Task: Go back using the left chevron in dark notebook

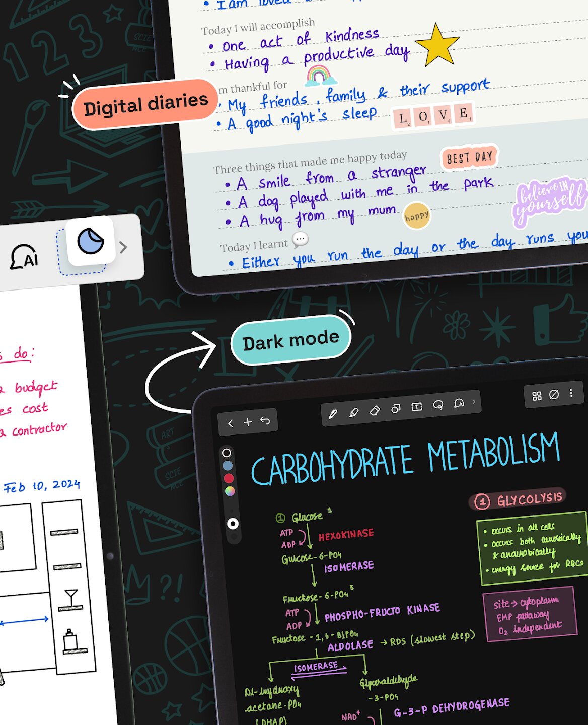Action: point(231,423)
